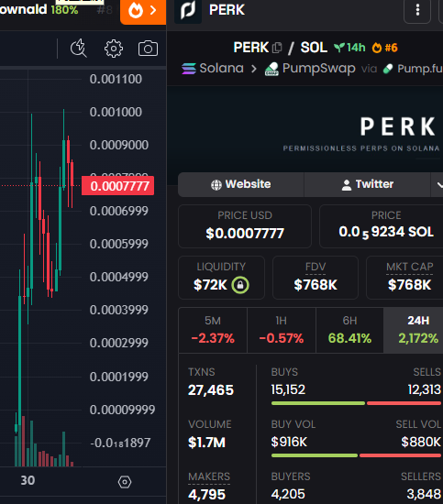Click the LIQUIDITY $72K value
443x504 pixels.
click(210, 285)
